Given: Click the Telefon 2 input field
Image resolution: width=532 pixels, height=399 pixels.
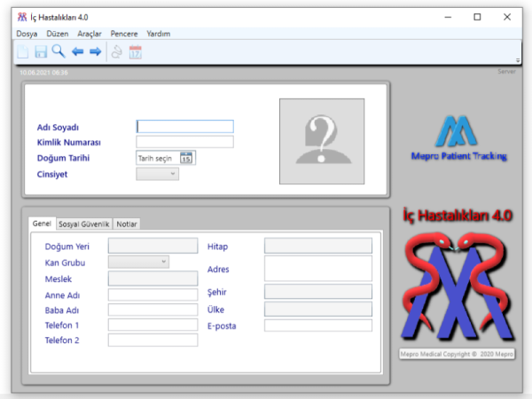Looking at the screenshot, I should (153, 340).
